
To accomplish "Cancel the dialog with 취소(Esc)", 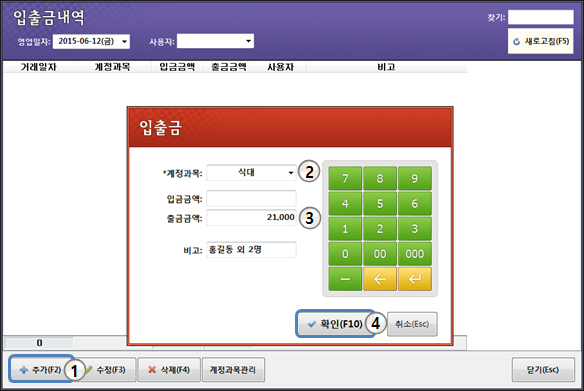I will [x=412, y=324].
